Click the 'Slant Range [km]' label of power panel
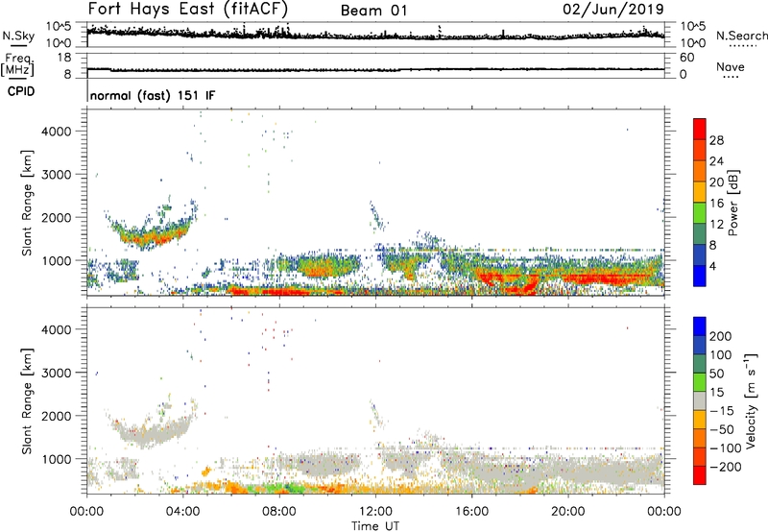The height and width of the screenshot is (532, 768). [x=27, y=203]
